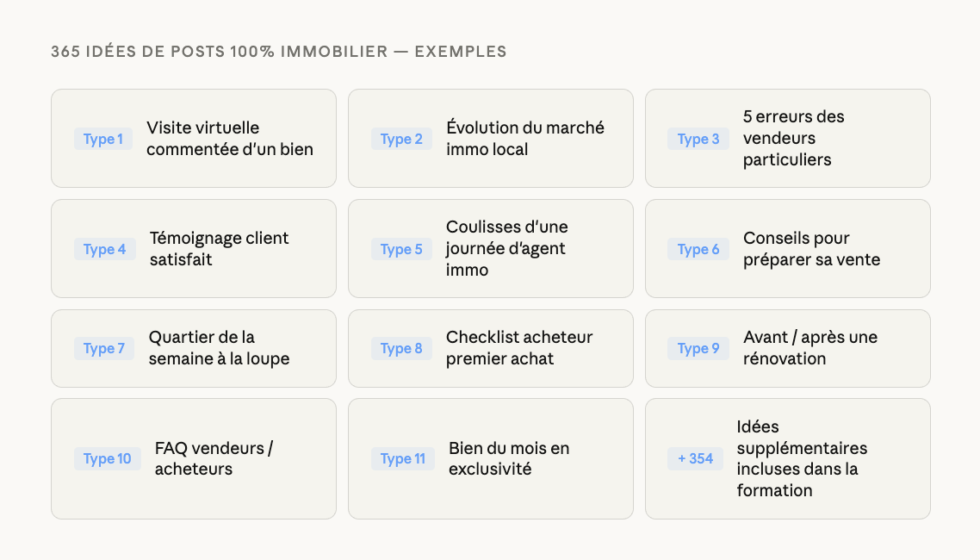Viewport: 980px width, 560px height.
Task: Open 'Coulisses d'une journée d'agent immo' card
Action: (506, 249)
